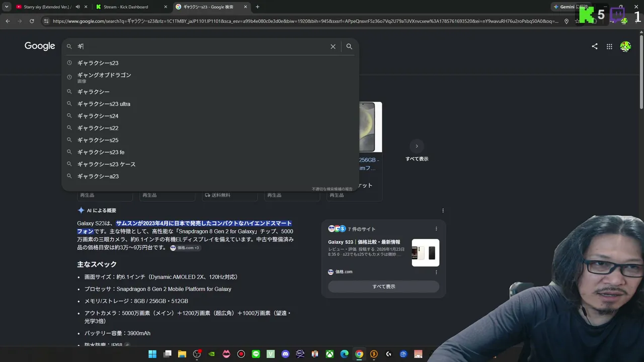
Task: Open Galaxy S23 価格比較・最新情報 link
Action: coord(364,242)
